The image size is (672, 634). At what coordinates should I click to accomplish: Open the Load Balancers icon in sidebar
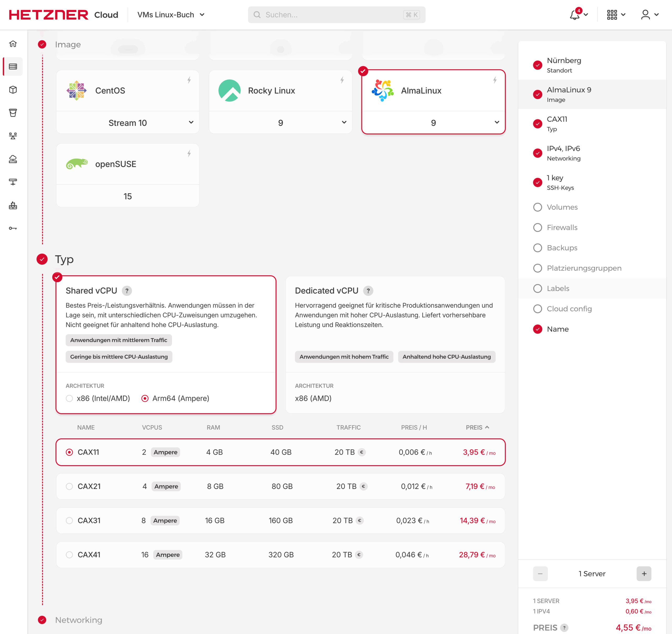[13, 136]
